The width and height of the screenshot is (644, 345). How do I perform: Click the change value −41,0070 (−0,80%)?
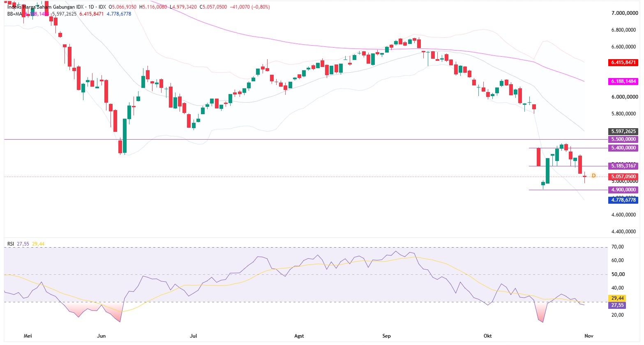coord(249,7)
